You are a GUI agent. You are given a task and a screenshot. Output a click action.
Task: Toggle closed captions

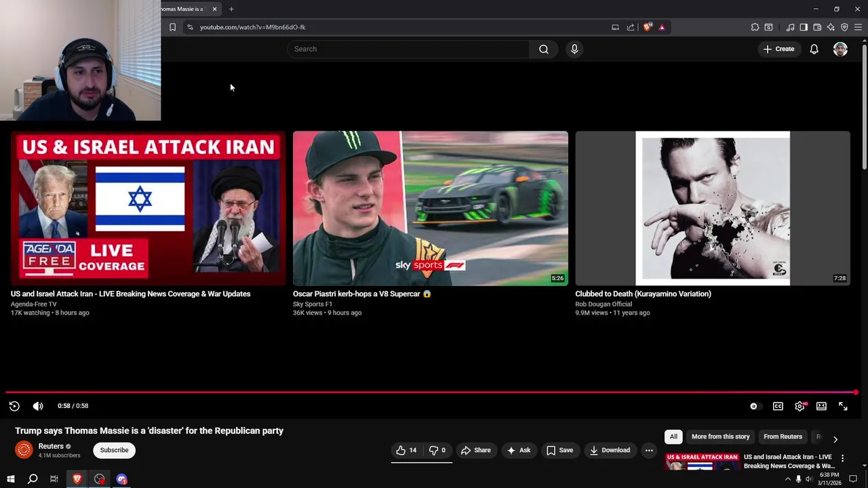tap(778, 406)
